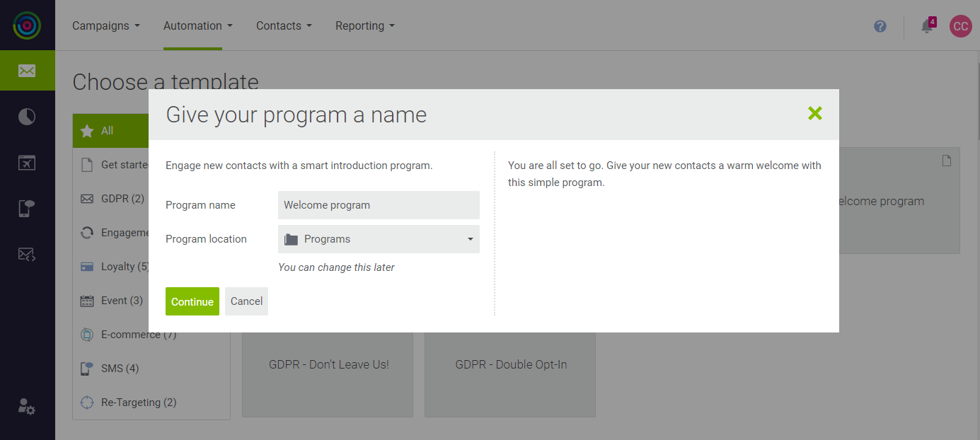Click the document icon beside Get started

pos(87,165)
